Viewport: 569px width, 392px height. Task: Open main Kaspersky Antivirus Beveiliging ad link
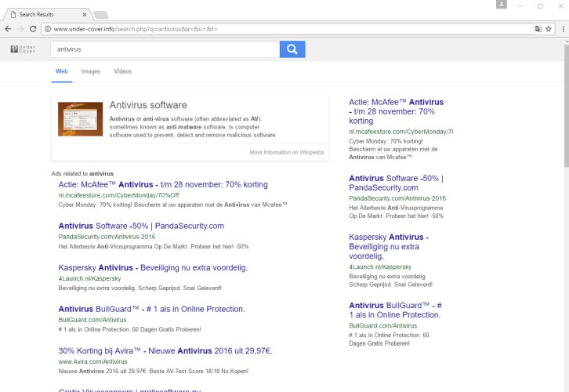(153, 267)
